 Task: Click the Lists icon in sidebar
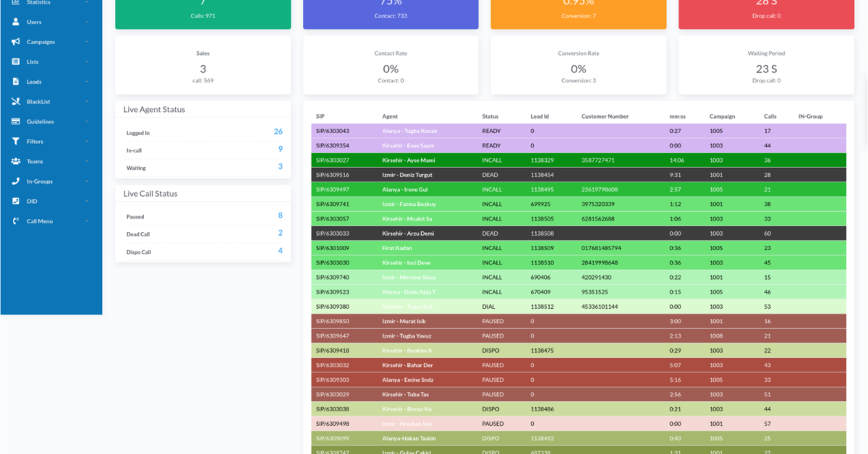click(16, 61)
